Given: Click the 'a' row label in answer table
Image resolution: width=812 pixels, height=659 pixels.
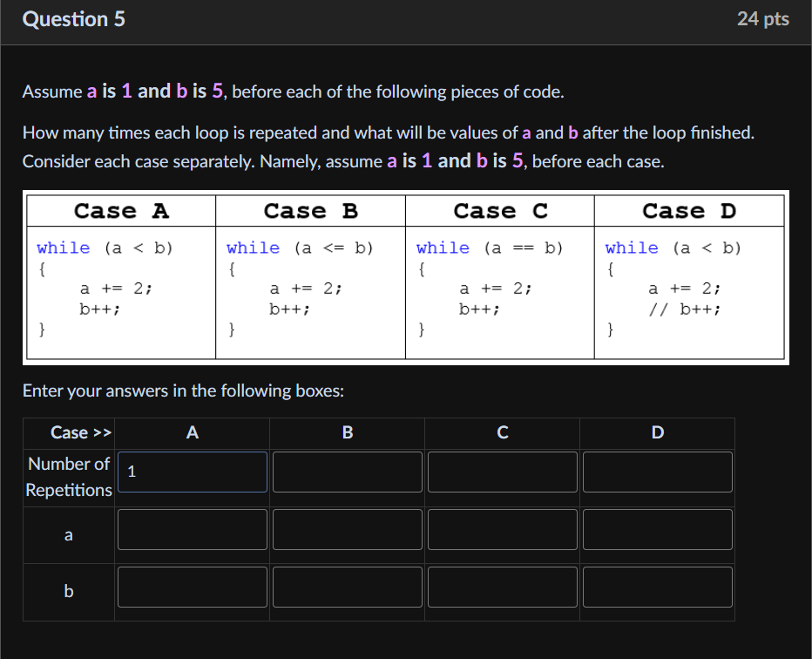Looking at the screenshot, I should [68, 535].
